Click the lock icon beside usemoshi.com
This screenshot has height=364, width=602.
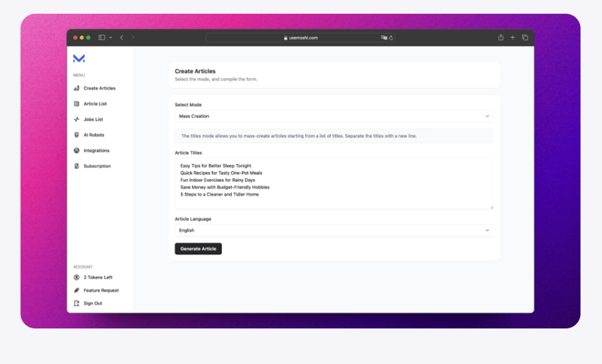(x=286, y=38)
